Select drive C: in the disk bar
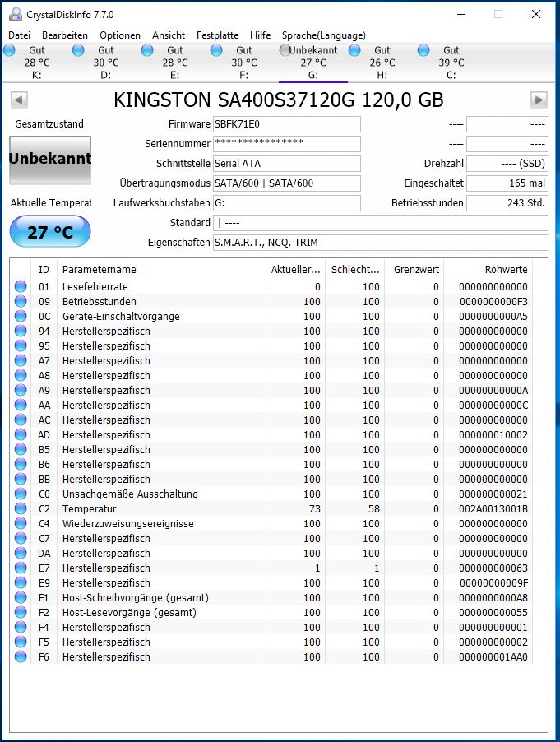Viewport: 560px width, 742px height. (x=451, y=63)
